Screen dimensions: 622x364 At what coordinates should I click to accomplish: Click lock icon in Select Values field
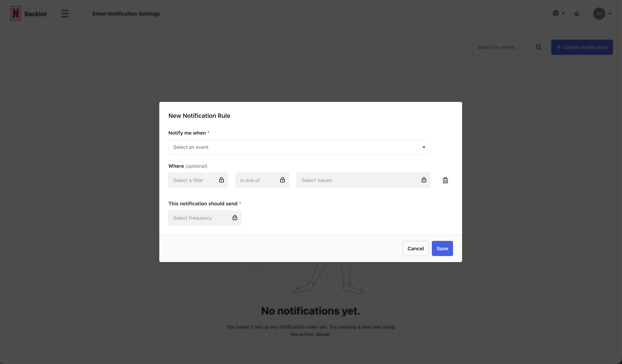tap(424, 180)
